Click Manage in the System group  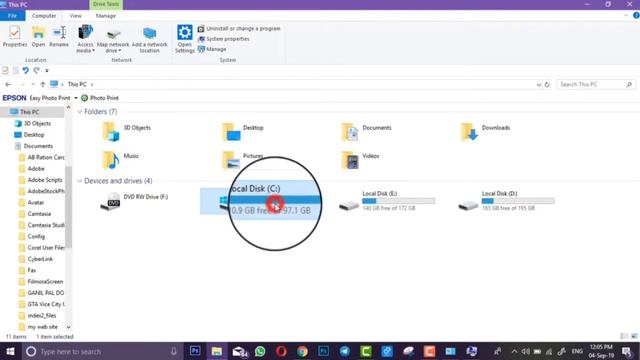[212, 49]
